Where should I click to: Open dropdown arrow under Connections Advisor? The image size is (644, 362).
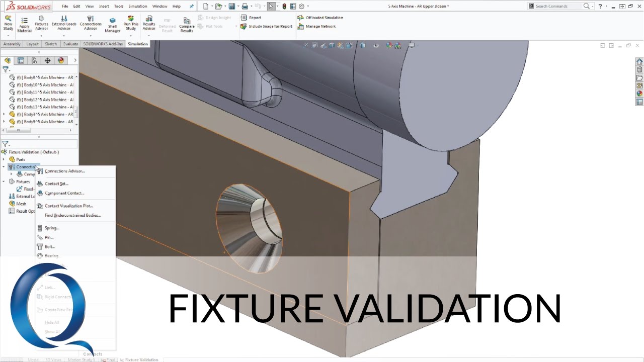[91, 36]
